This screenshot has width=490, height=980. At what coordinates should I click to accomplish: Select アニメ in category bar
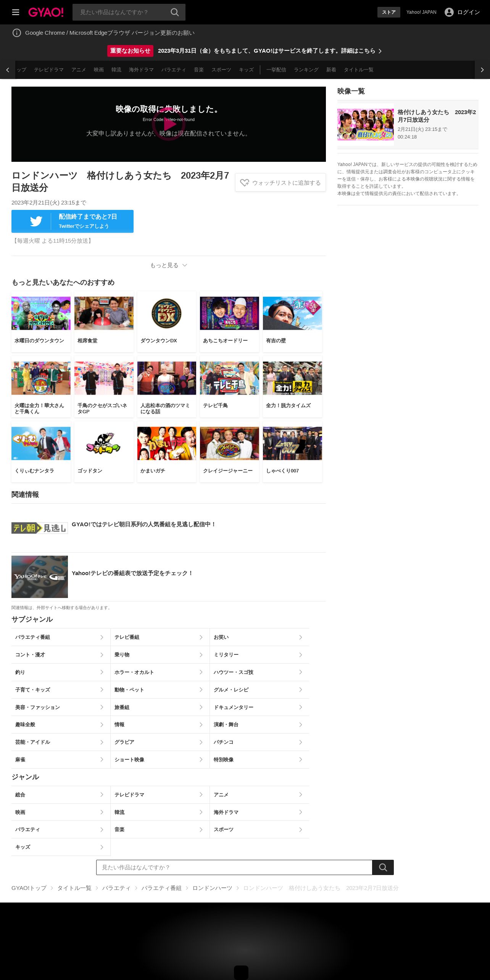click(79, 70)
